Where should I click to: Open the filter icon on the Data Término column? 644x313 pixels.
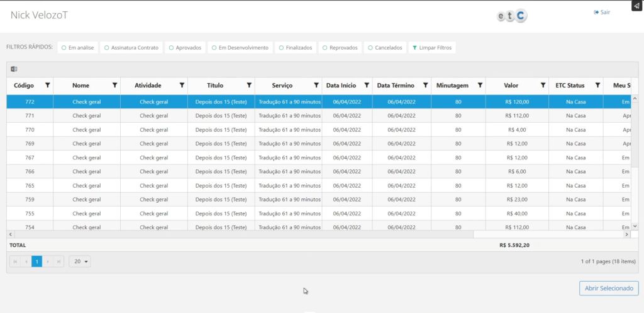coord(425,85)
